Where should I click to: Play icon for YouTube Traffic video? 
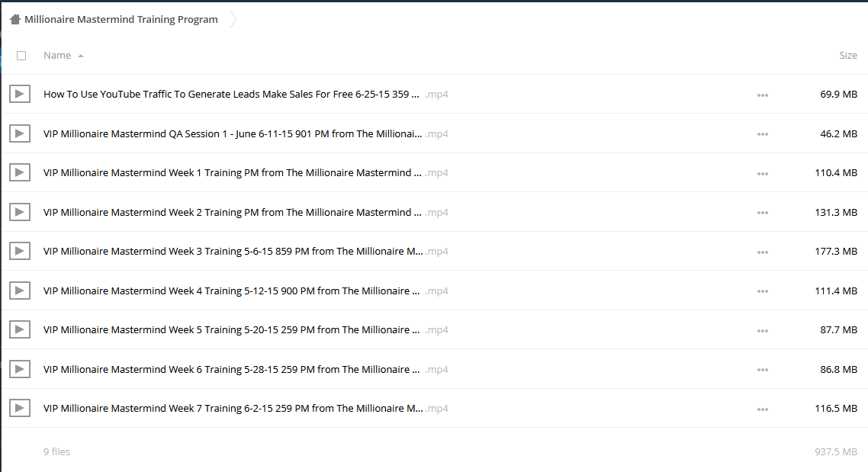coord(19,94)
